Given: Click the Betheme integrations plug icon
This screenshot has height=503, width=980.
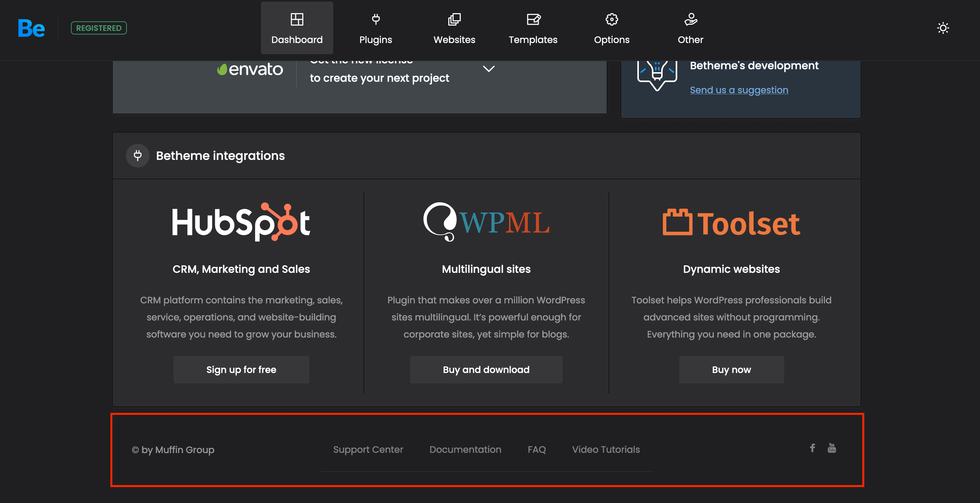Looking at the screenshot, I should [x=138, y=156].
